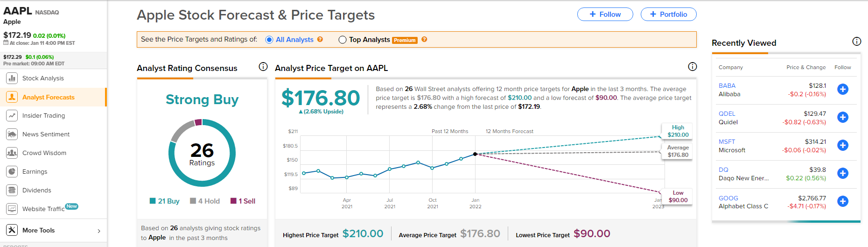The height and width of the screenshot is (247, 868).
Task: Open the BABA ticker link
Action: click(727, 85)
